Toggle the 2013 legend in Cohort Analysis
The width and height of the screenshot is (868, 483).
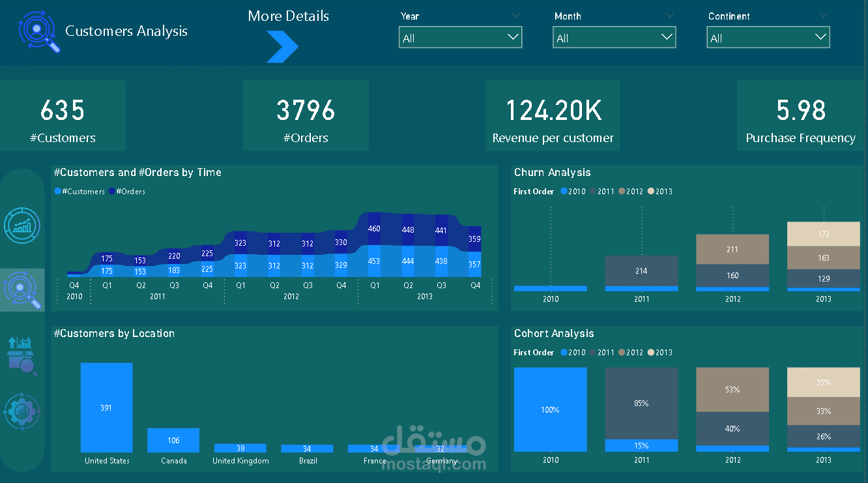click(x=661, y=352)
